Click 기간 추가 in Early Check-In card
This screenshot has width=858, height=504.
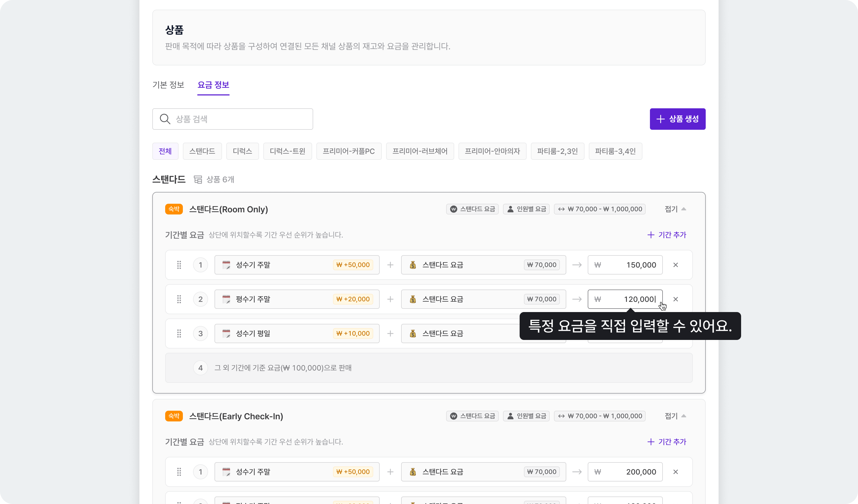point(667,442)
